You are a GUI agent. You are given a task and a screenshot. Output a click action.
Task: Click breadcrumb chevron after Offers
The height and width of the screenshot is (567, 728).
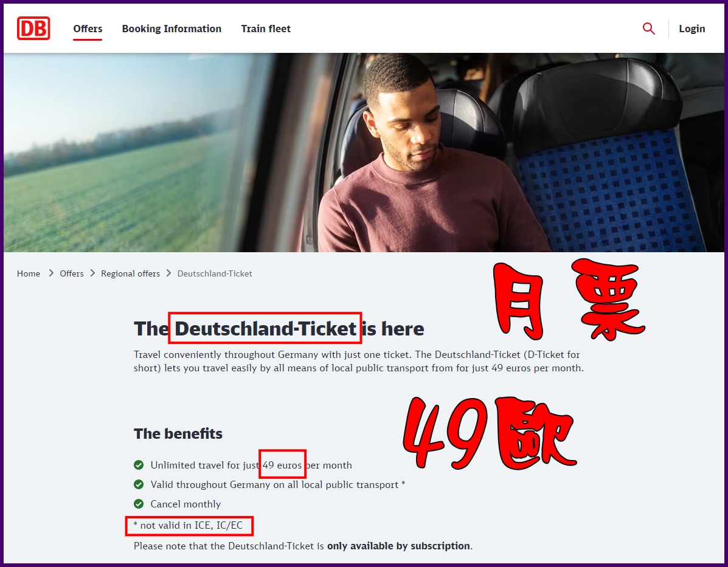click(x=92, y=273)
